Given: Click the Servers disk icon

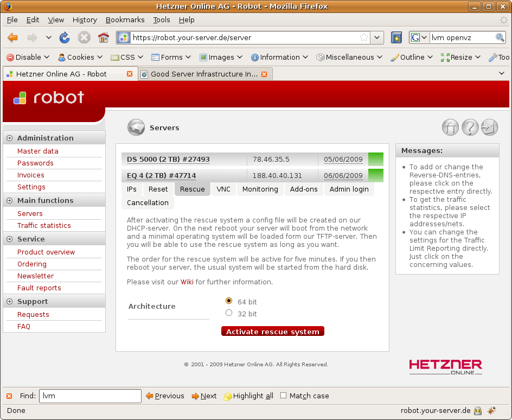Looking at the screenshot, I should click(x=136, y=128).
